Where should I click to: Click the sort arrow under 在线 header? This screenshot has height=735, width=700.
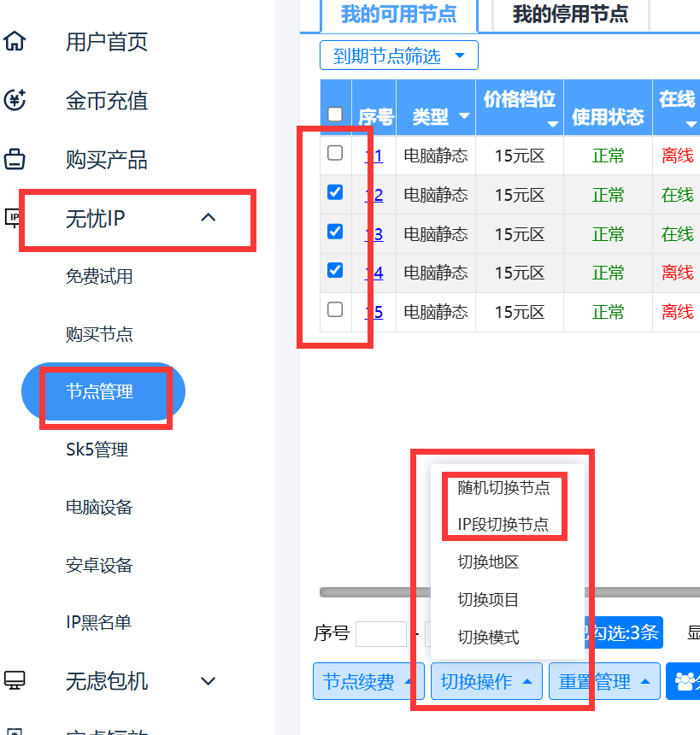(691, 125)
